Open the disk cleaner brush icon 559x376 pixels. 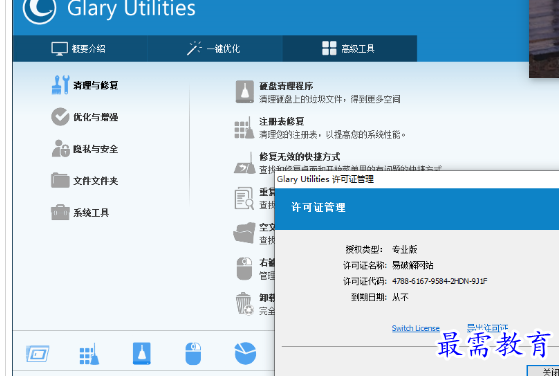coord(245,92)
